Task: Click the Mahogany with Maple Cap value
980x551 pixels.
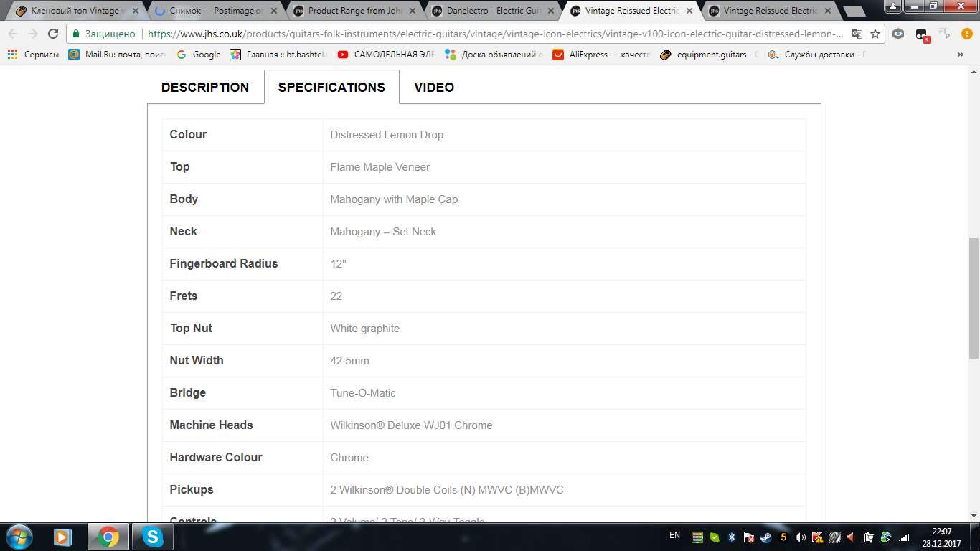Action: click(394, 199)
